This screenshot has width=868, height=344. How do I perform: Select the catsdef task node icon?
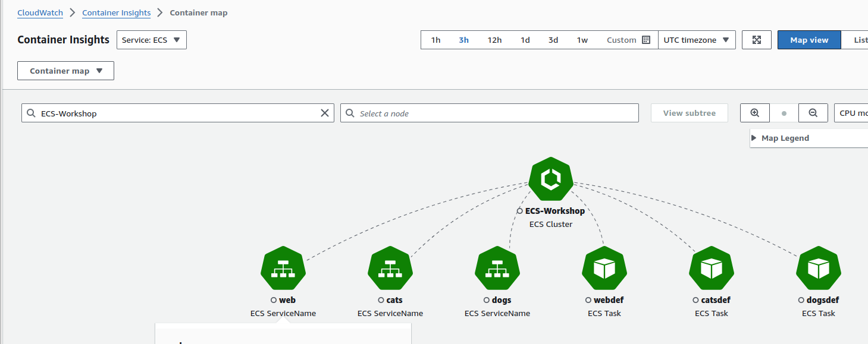pyautogui.click(x=712, y=269)
